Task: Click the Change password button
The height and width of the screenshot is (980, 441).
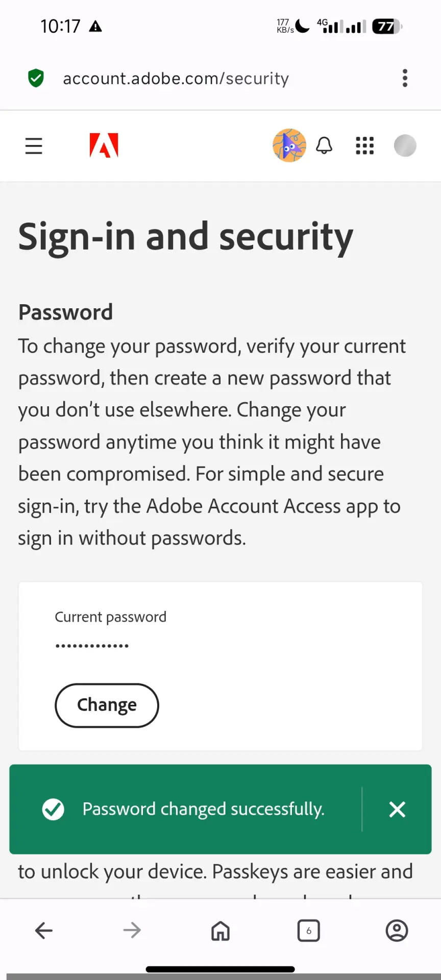Action: (107, 705)
